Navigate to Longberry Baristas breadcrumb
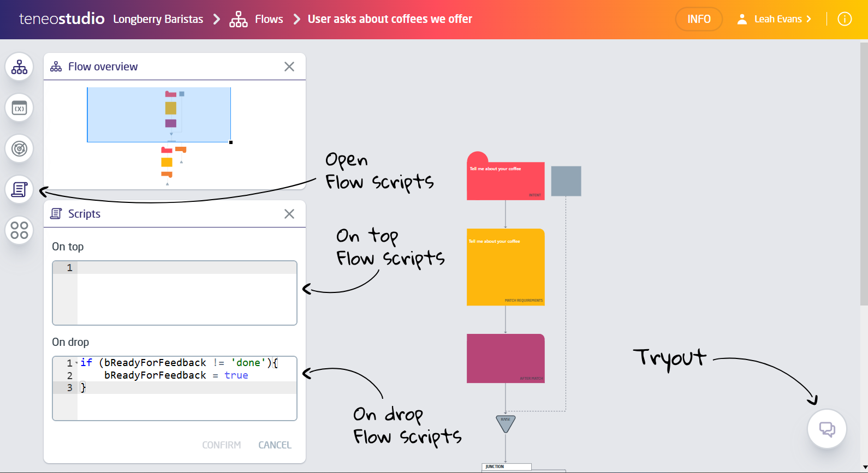 [x=158, y=19]
